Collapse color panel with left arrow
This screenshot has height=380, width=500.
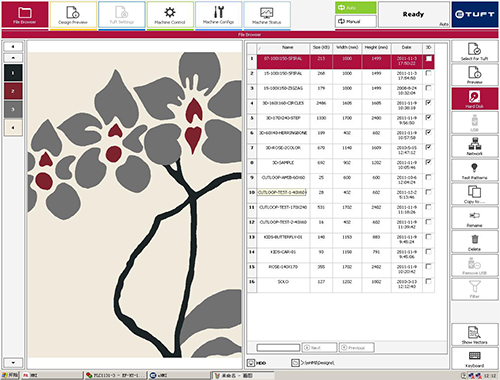tap(13, 47)
